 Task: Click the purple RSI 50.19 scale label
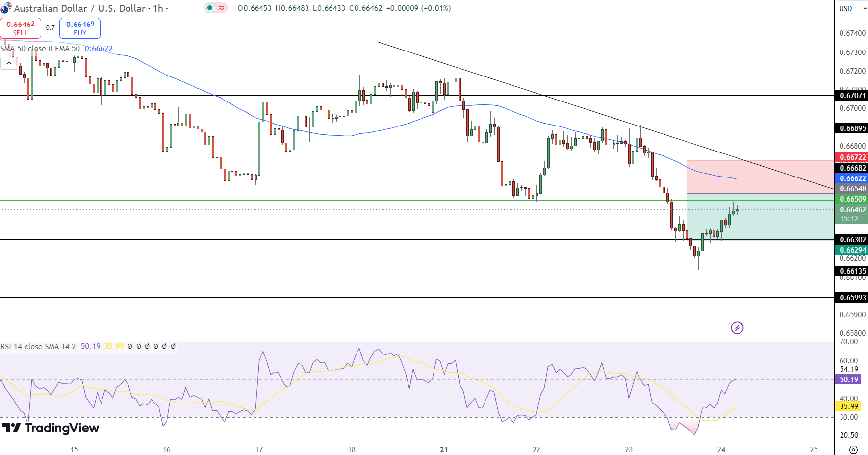click(x=848, y=379)
